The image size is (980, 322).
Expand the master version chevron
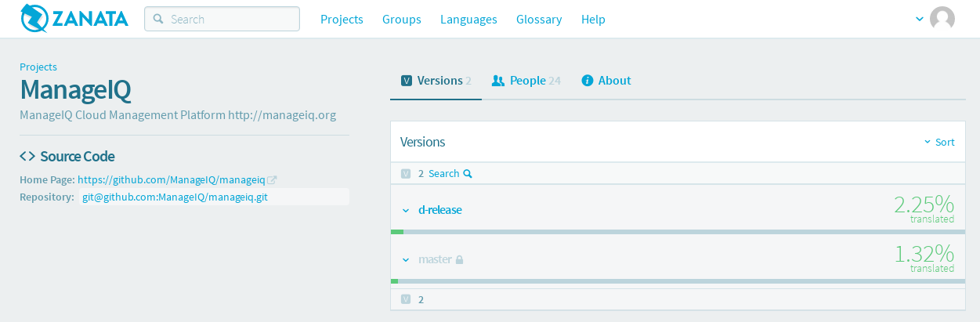tap(406, 259)
